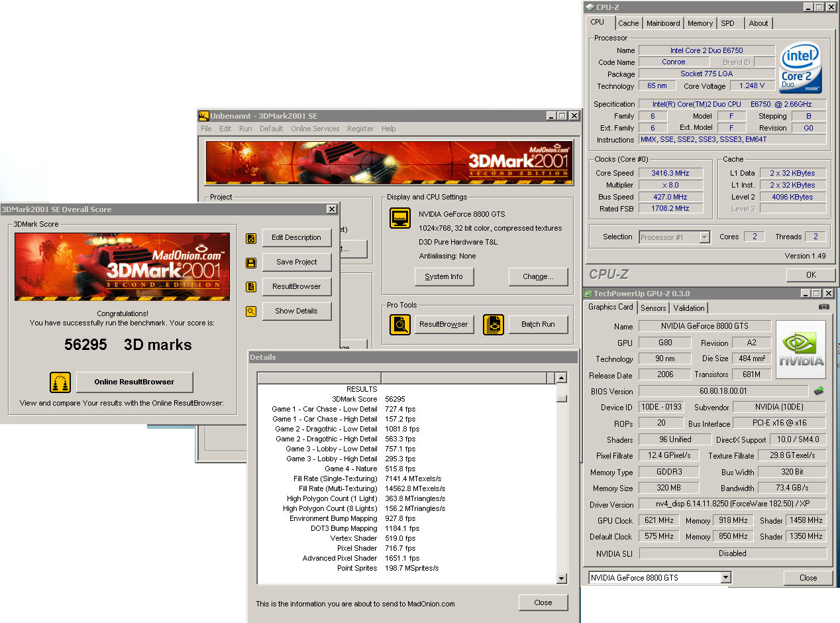Viewport: 840px width, 623px height.
Task: Click the GPU-Z camera screenshot icon
Action: pyautogui.click(x=823, y=307)
